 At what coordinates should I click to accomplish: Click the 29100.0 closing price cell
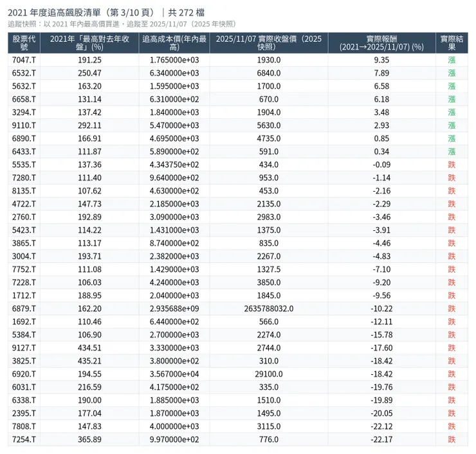tap(269, 374)
